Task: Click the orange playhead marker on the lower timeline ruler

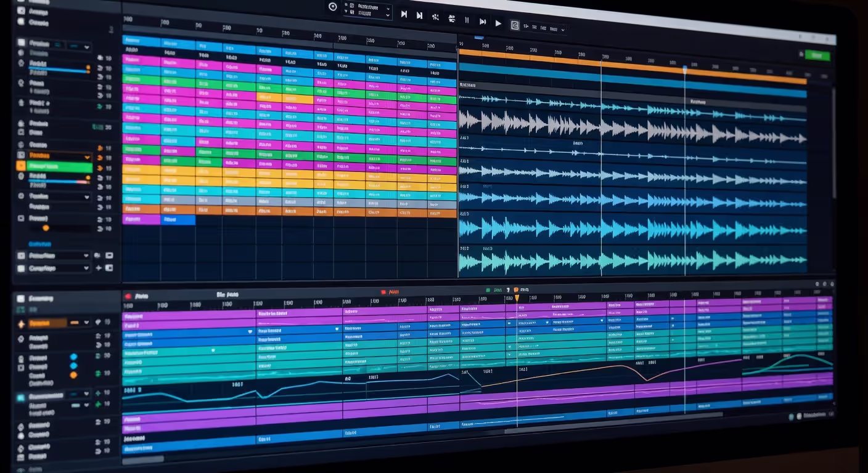Action: click(x=517, y=298)
